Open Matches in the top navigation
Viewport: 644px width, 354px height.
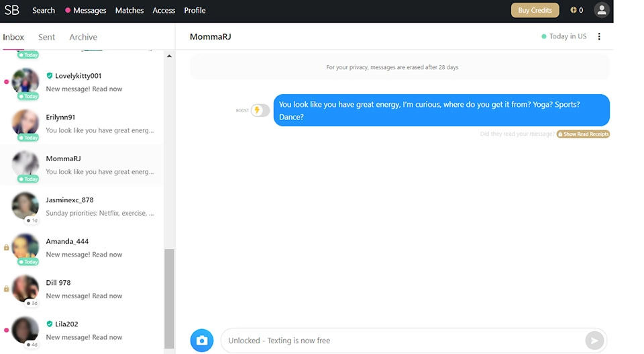129,10
